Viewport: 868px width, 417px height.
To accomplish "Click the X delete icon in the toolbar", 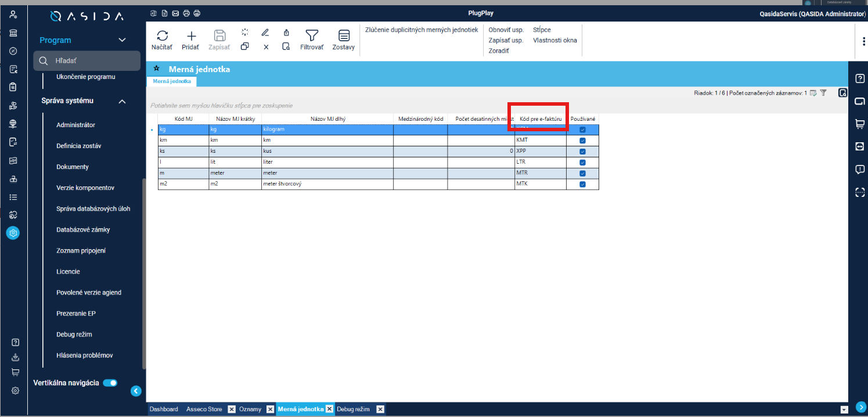I will click(266, 47).
